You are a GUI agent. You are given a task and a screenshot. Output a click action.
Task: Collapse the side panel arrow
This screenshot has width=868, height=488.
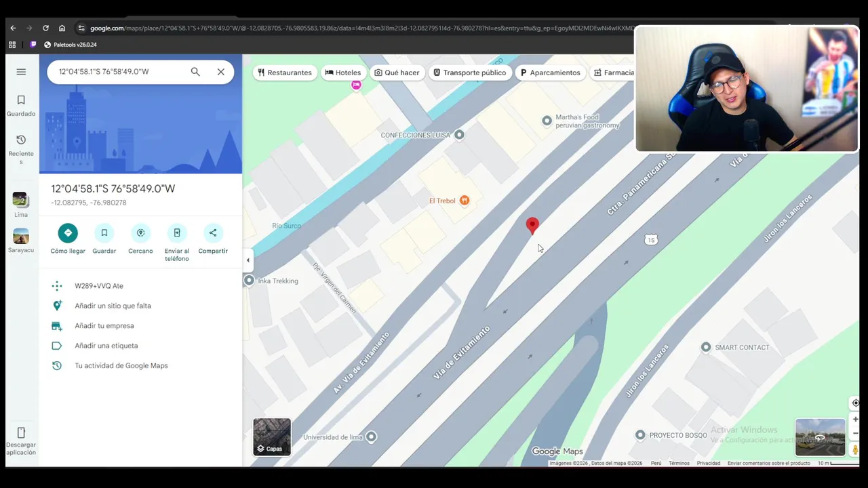248,260
